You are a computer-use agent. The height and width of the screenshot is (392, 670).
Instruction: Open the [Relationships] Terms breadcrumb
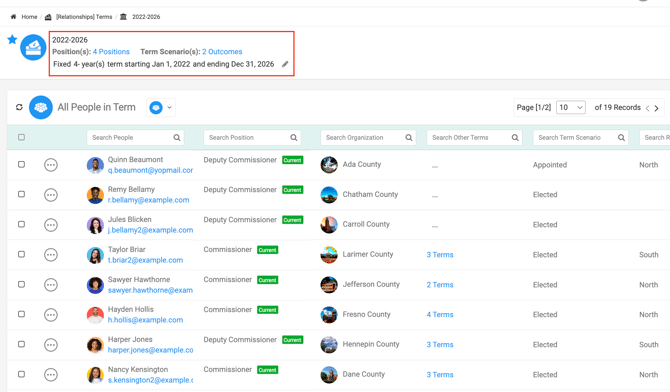pyautogui.click(x=84, y=17)
